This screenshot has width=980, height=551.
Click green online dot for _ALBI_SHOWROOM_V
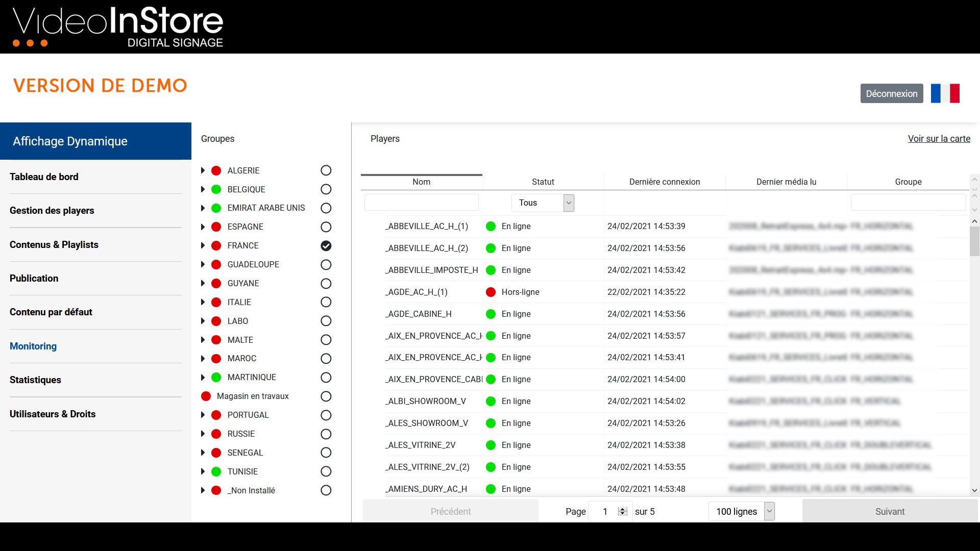click(491, 401)
